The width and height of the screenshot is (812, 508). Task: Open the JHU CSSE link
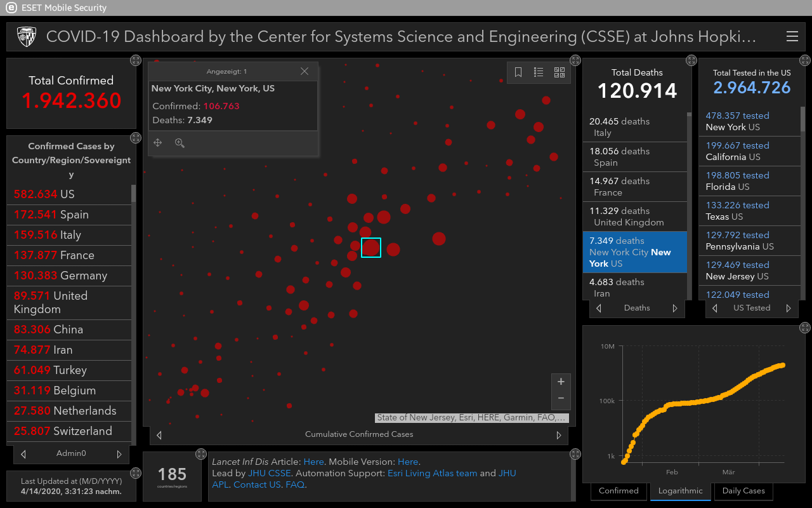pyautogui.click(x=269, y=473)
